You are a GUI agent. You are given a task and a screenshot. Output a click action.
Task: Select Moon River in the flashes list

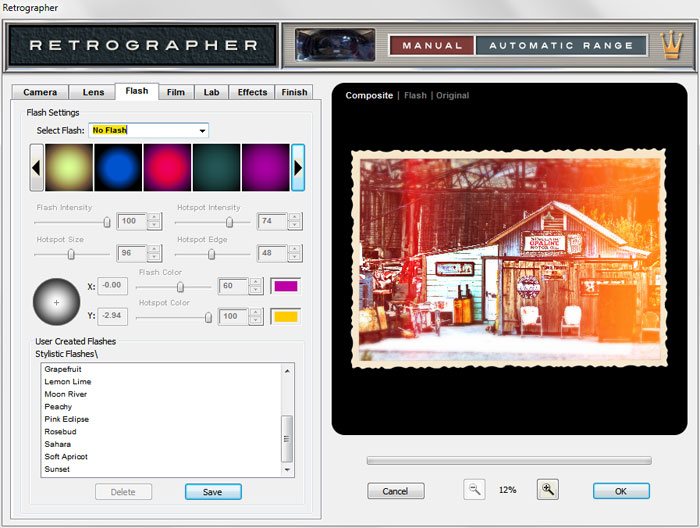click(x=66, y=394)
